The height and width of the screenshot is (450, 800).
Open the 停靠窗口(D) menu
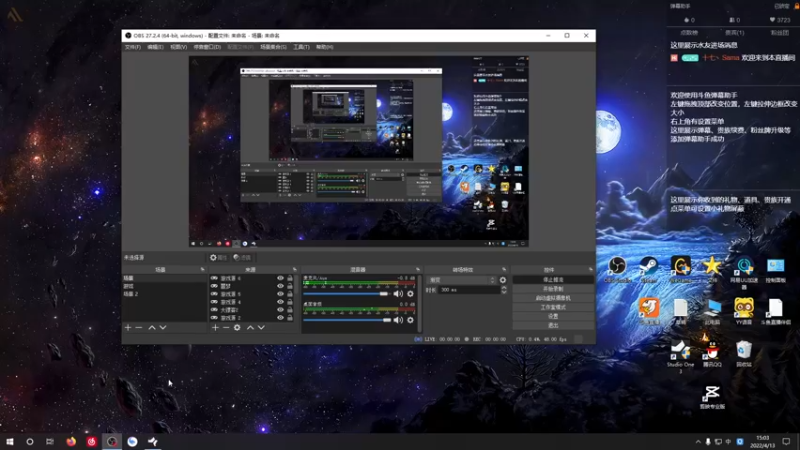(207, 47)
